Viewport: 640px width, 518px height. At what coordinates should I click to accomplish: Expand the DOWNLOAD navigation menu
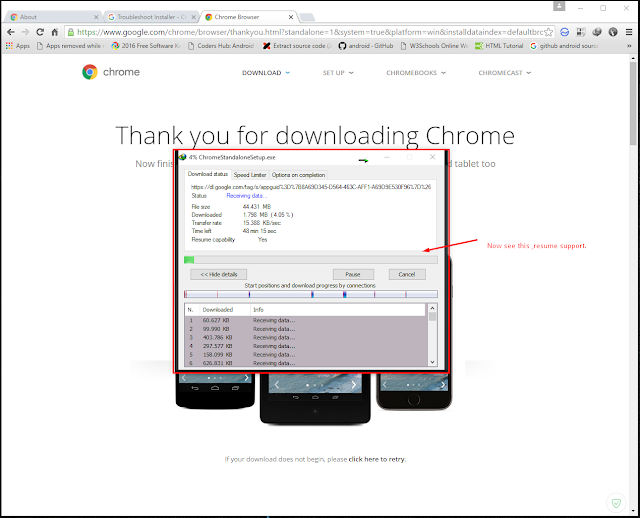coord(266,73)
